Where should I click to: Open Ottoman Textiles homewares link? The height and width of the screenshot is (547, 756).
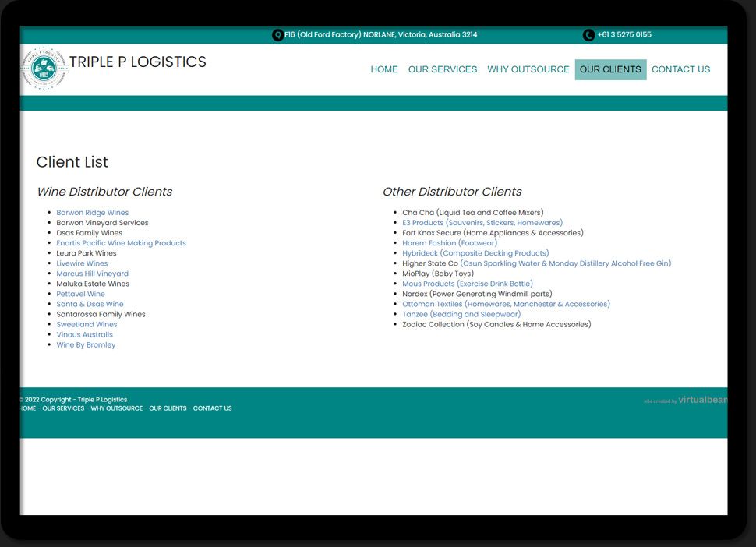point(506,304)
